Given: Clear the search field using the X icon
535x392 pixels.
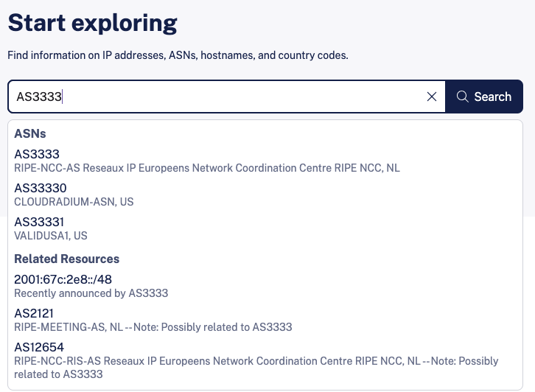Looking at the screenshot, I should coord(432,97).
